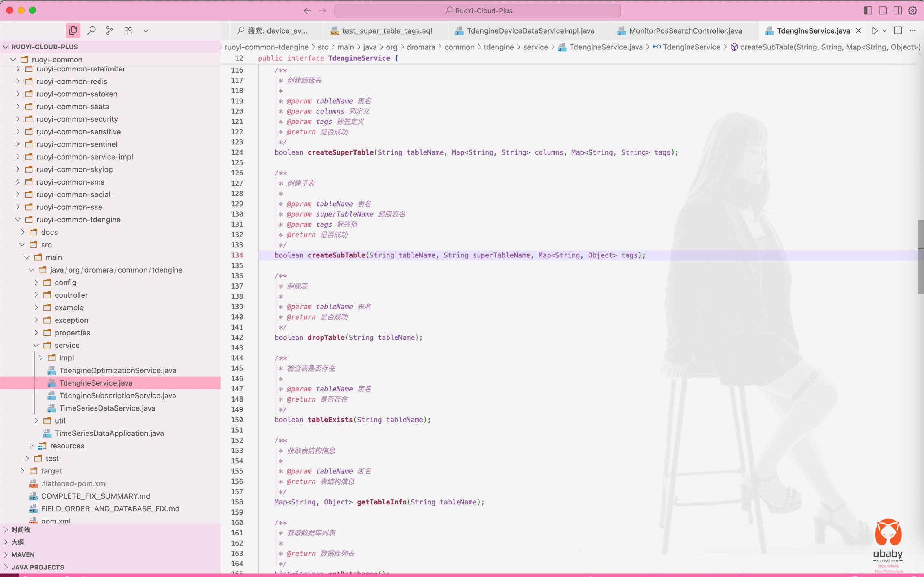
Task: Click breadcrumb ruoyi-common-tdengine
Action: [x=267, y=47]
